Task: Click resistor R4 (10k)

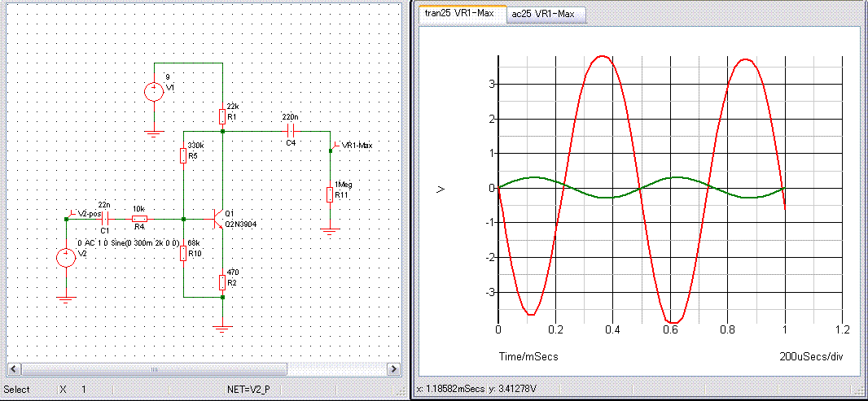Action: pyautogui.click(x=139, y=219)
